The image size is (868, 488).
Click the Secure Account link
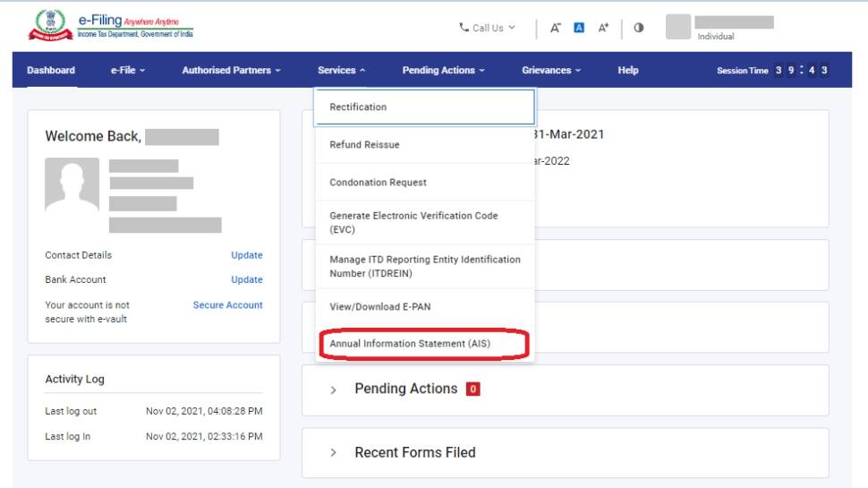coord(227,305)
